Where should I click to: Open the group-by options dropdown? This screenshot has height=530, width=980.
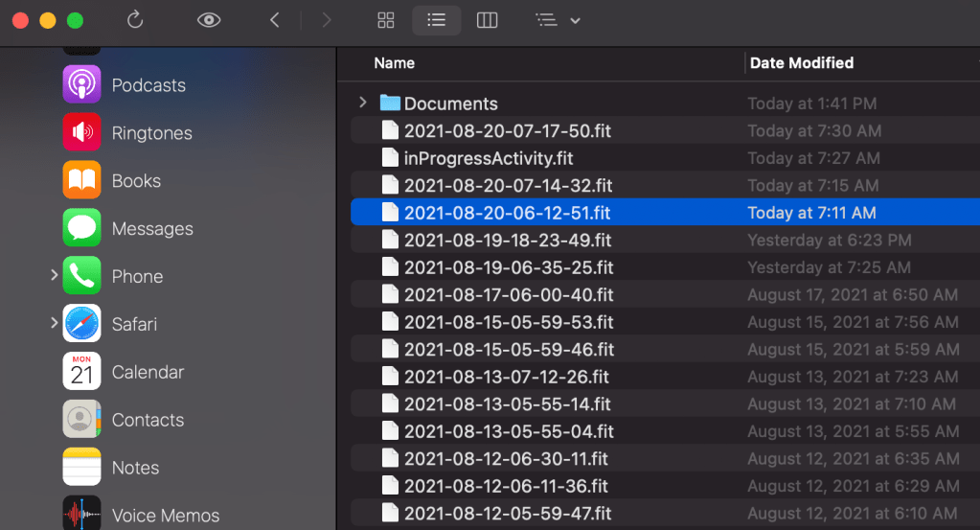pos(558,20)
